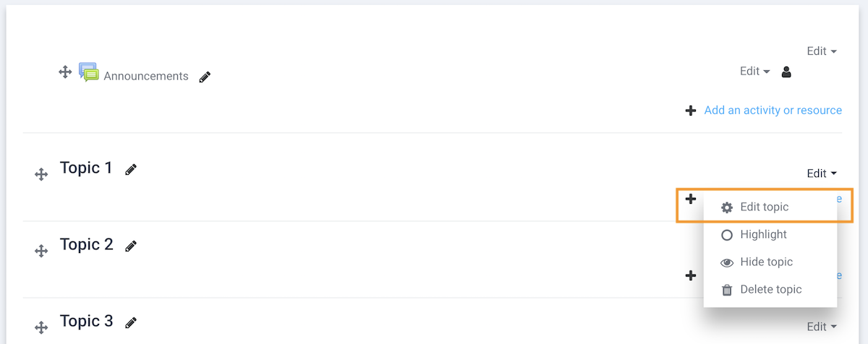This screenshot has height=344, width=868.
Task: Click the move handle for Topic 2
Action: (41, 251)
